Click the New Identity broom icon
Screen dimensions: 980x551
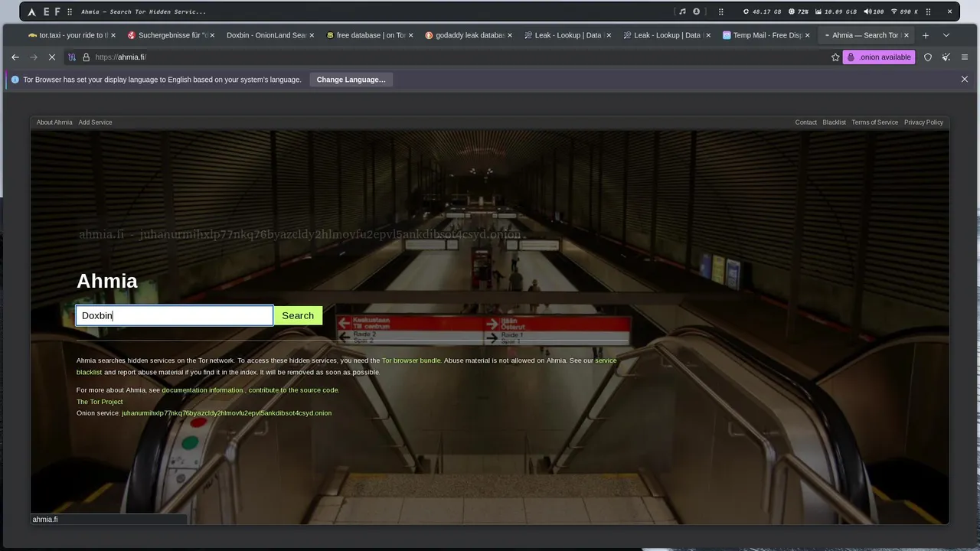coord(946,57)
